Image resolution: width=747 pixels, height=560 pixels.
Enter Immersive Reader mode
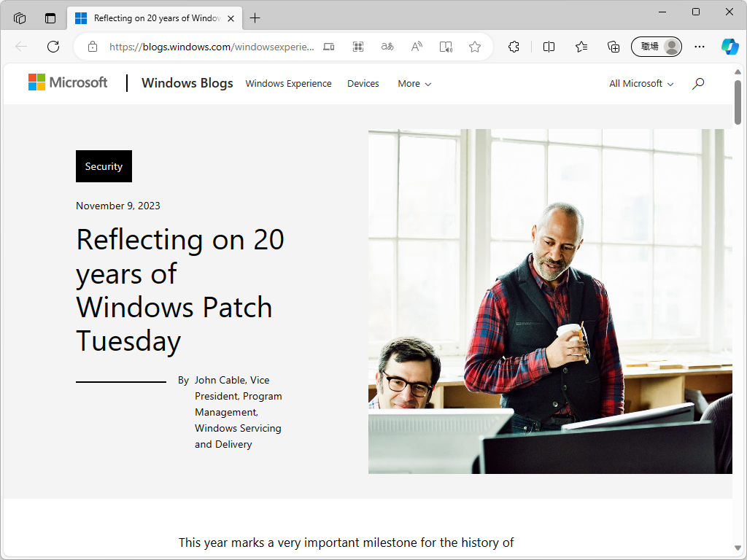[446, 46]
